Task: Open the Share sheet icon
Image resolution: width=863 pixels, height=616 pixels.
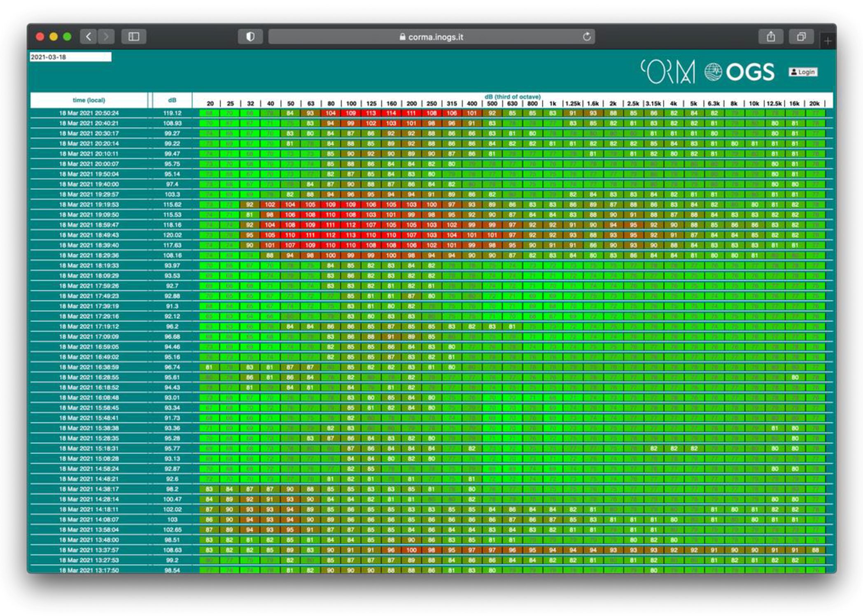Action: 771,37
